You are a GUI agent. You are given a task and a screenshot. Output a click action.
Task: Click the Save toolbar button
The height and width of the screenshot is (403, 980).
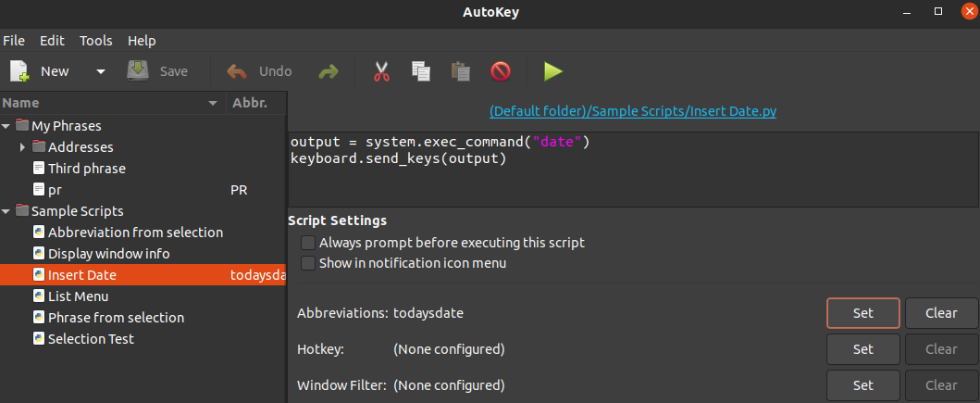[157, 71]
